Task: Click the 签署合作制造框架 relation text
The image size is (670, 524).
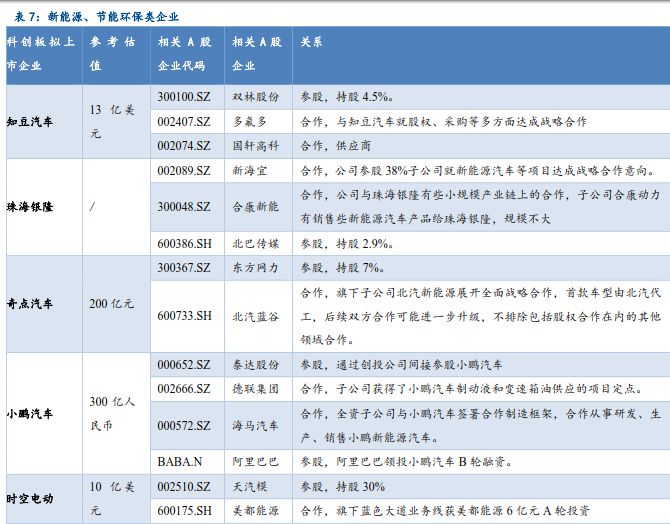Action: [481, 426]
